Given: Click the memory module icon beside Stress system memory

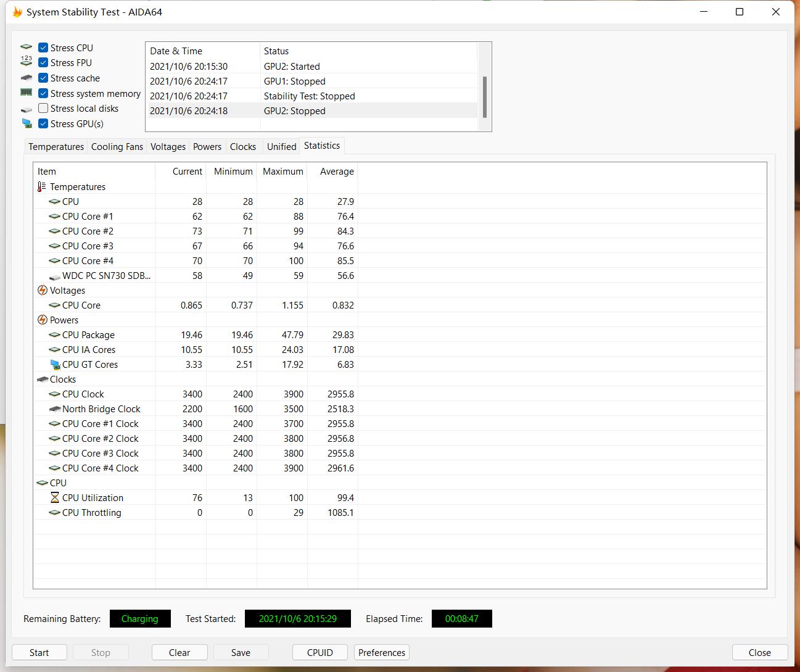Looking at the screenshot, I should pos(27,93).
